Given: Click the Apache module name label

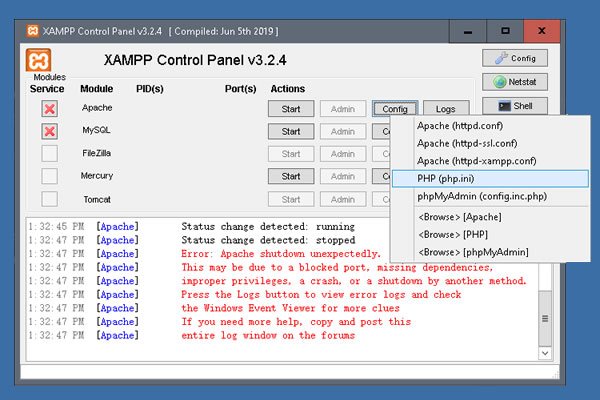Looking at the screenshot, I should point(97,108).
